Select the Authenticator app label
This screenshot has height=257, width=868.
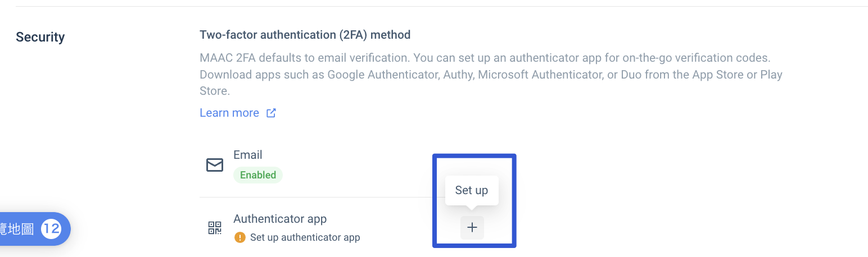tap(280, 219)
